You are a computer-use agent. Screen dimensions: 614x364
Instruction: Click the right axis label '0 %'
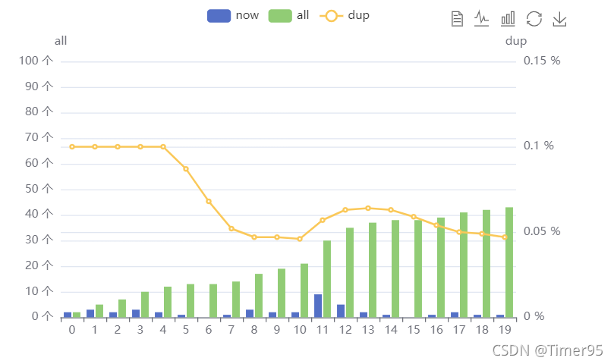tap(534, 316)
